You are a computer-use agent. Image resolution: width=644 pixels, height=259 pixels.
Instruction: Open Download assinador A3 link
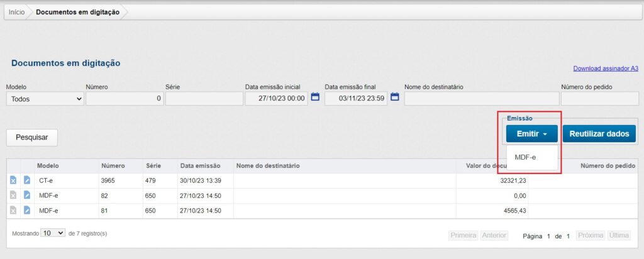(605, 69)
